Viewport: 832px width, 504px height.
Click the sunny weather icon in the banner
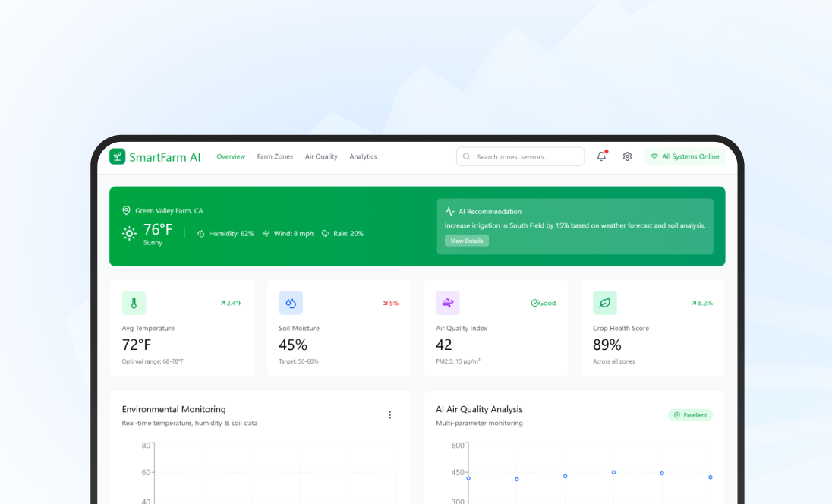[129, 232]
